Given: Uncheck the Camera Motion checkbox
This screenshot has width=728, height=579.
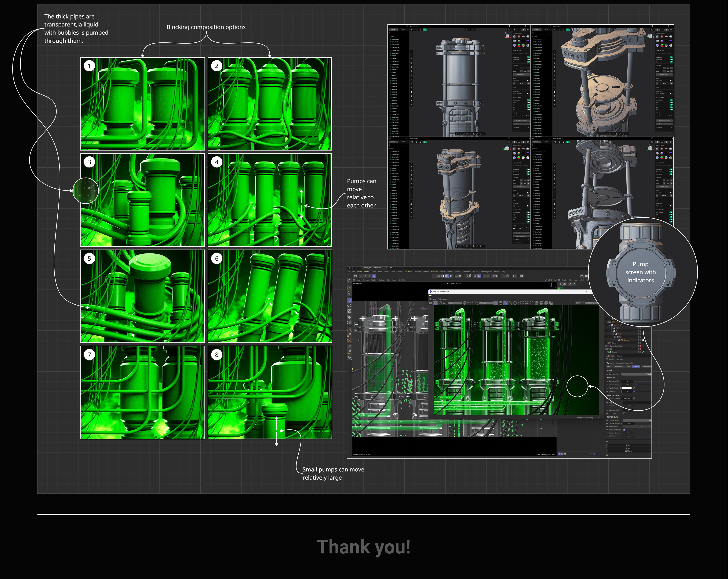Looking at the screenshot, I should pyautogui.click(x=624, y=430).
